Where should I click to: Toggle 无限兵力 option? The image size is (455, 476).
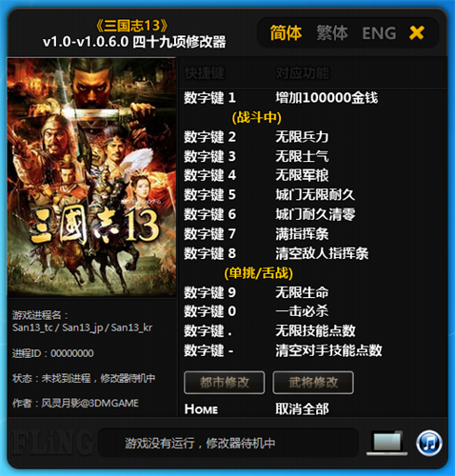302,137
